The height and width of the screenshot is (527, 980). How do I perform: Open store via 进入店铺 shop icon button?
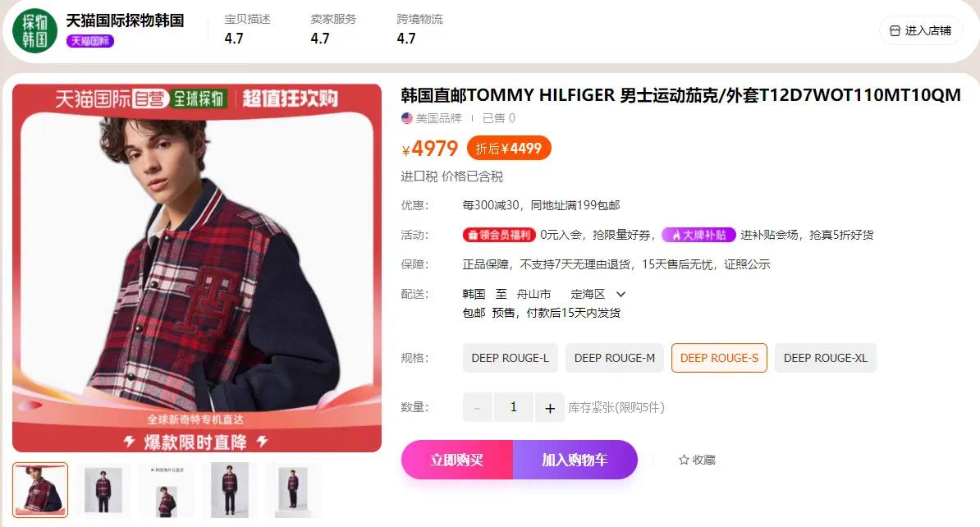[x=921, y=30]
